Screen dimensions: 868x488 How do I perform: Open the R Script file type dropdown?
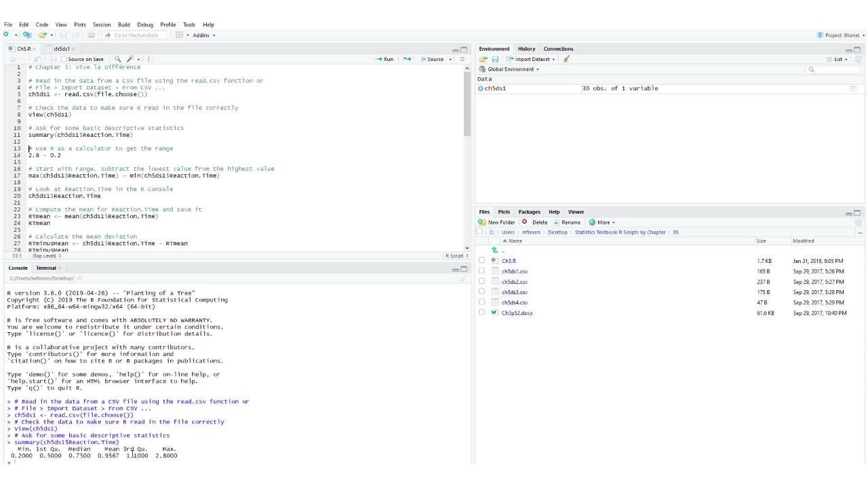pos(456,256)
